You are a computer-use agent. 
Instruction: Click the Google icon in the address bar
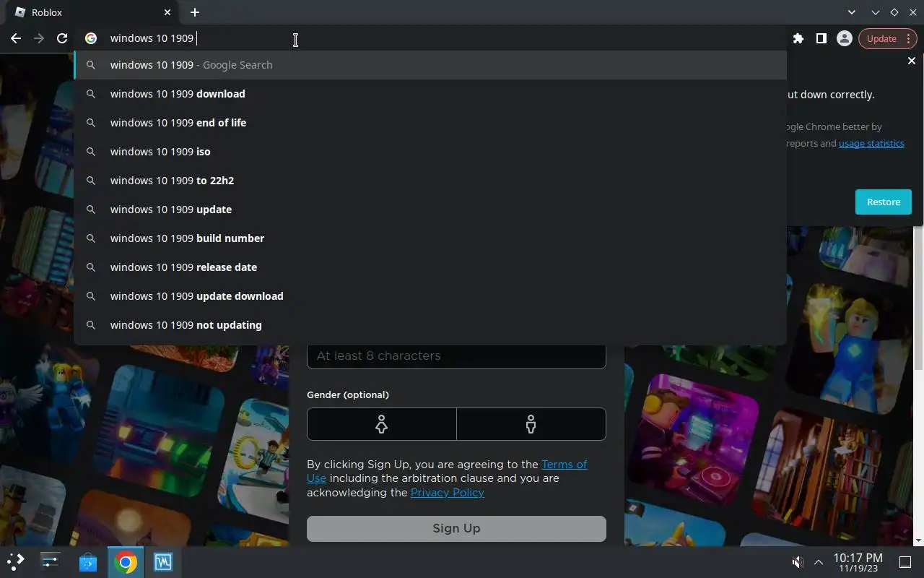pos(91,38)
